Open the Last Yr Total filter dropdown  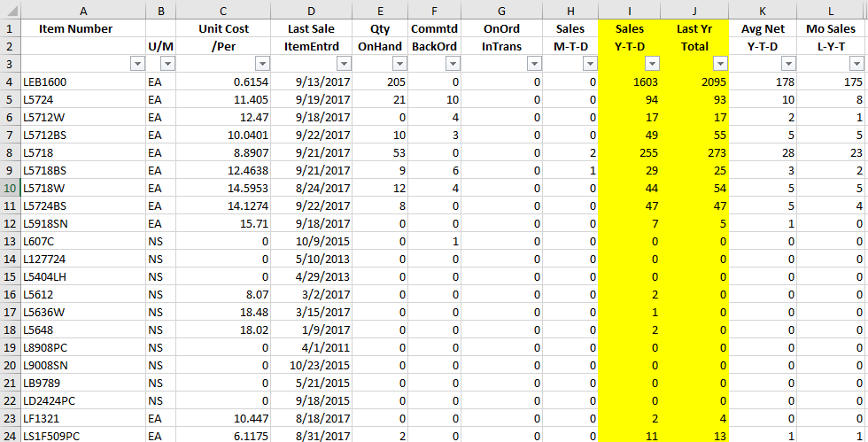coord(720,65)
